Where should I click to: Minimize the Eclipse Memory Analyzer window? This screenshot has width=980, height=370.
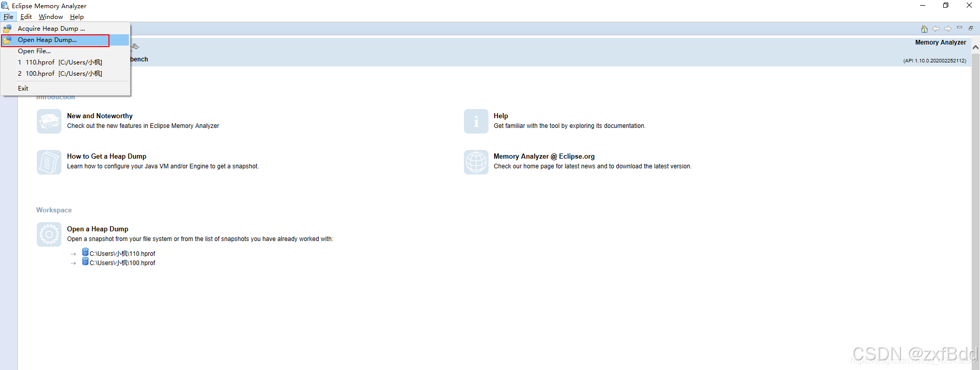coord(923,6)
